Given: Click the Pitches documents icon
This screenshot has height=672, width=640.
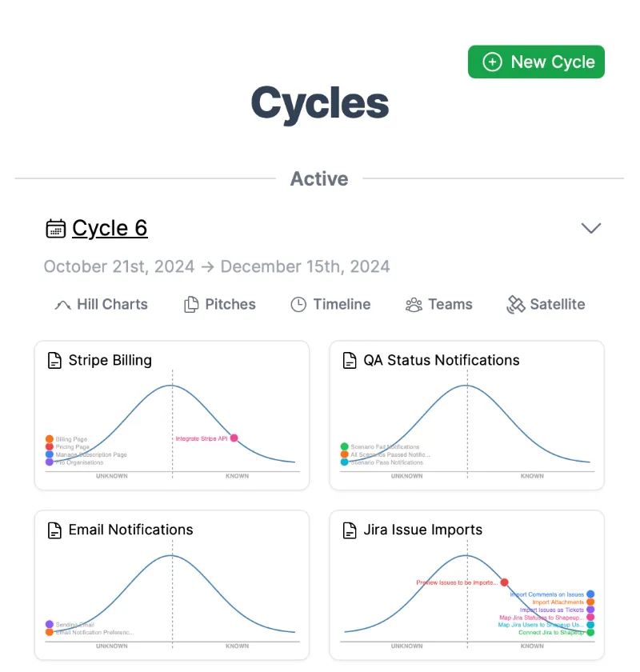Looking at the screenshot, I should coord(191,305).
